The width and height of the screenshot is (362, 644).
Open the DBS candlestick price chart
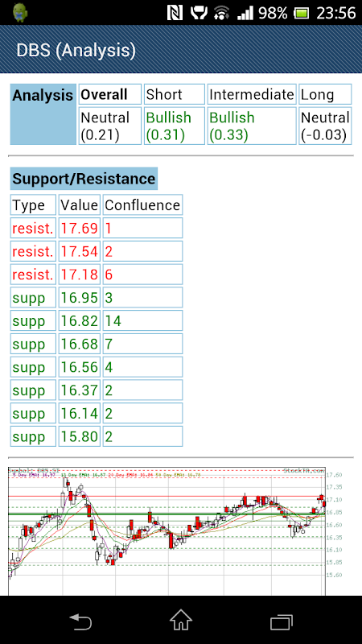click(176, 530)
